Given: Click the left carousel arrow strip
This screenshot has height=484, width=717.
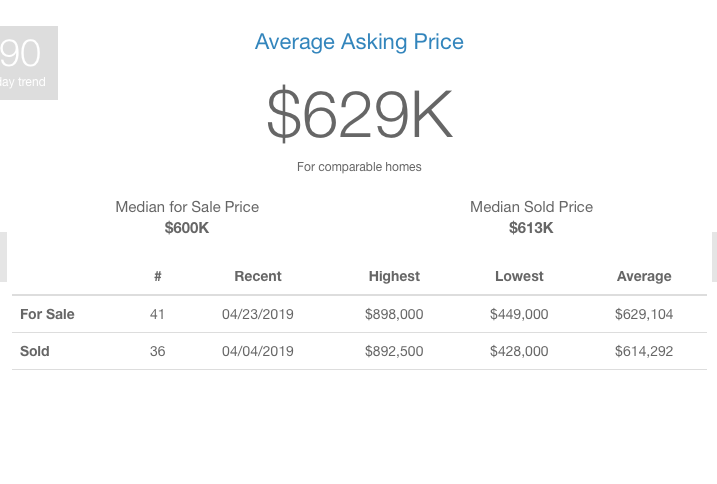Looking at the screenshot, I should click(x=3, y=257).
